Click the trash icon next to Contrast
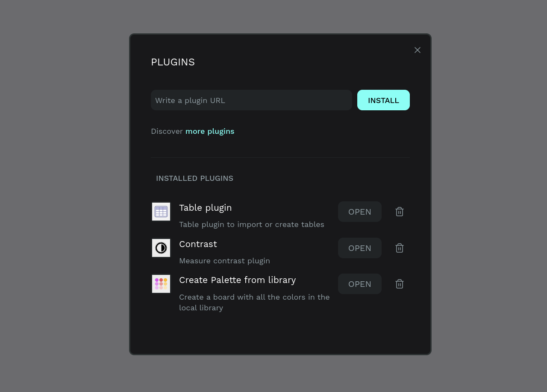The width and height of the screenshot is (547, 392). (x=399, y=248)
